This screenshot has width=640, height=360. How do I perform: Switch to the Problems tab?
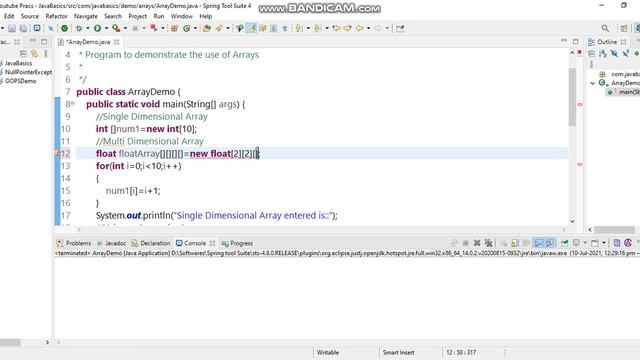(74, 243)
